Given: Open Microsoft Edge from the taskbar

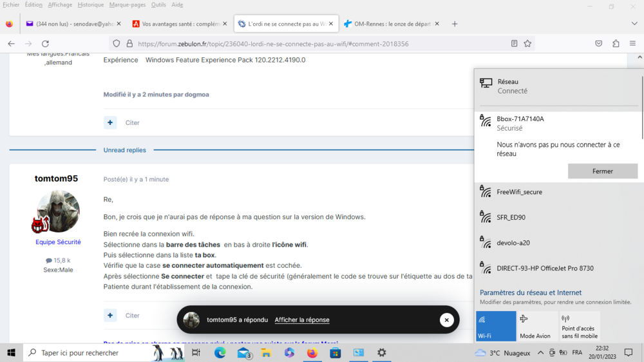Looking at the screenshot, I should pos(220,352).
